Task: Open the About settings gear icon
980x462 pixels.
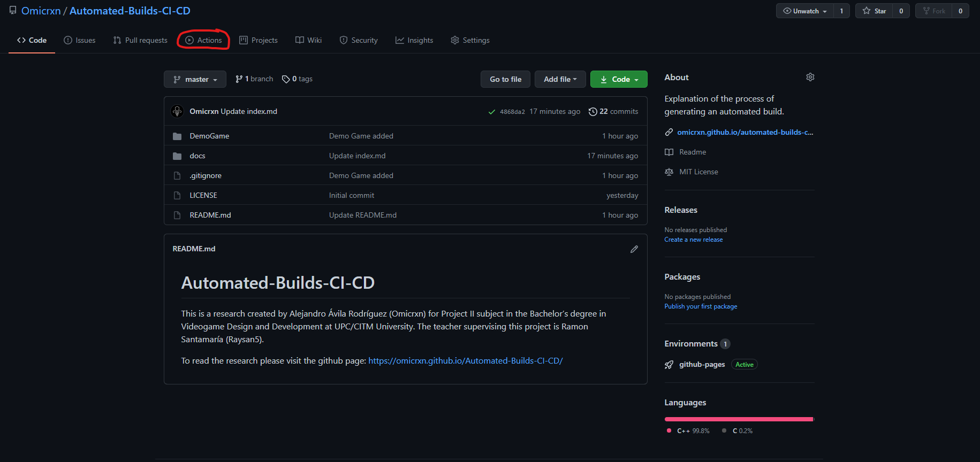Action: tap(810, 77)
